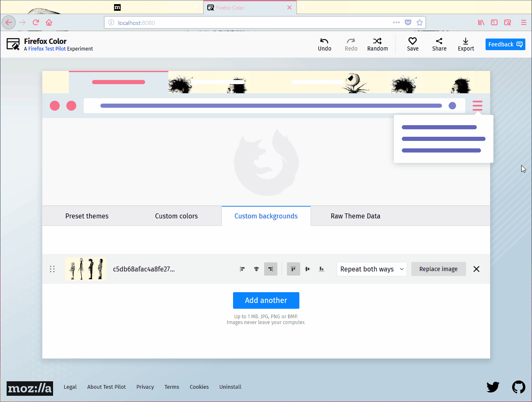Grab the background image drag handle
Image resolution: width=532 pixels, height=402 pixels.
click(x=52, y=269)
